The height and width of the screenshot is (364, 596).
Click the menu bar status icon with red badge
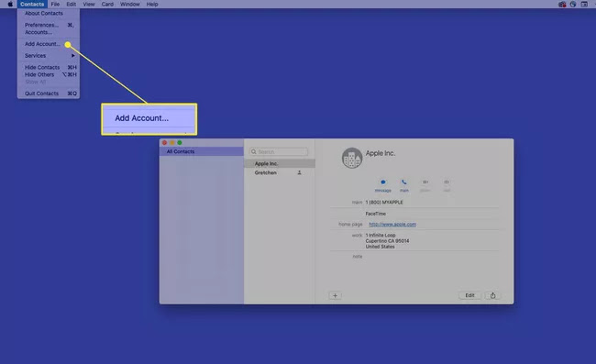click(562, 5)
